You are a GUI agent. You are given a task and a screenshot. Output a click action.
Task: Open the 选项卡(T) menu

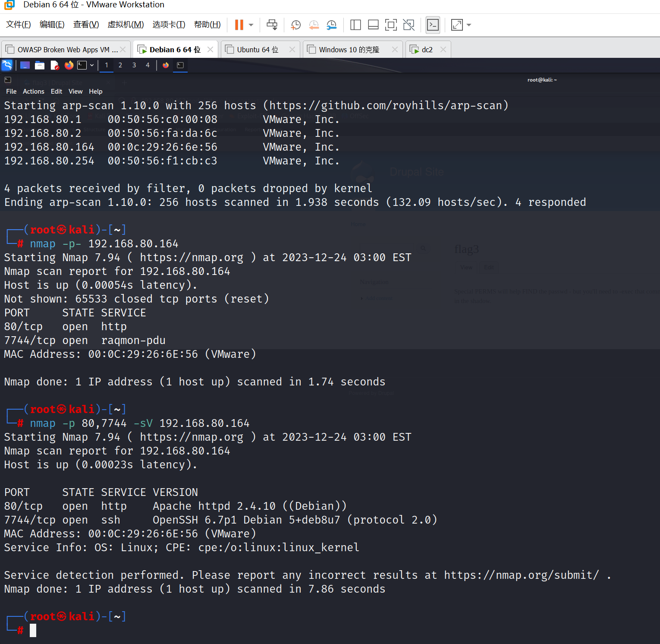(169, 25)
